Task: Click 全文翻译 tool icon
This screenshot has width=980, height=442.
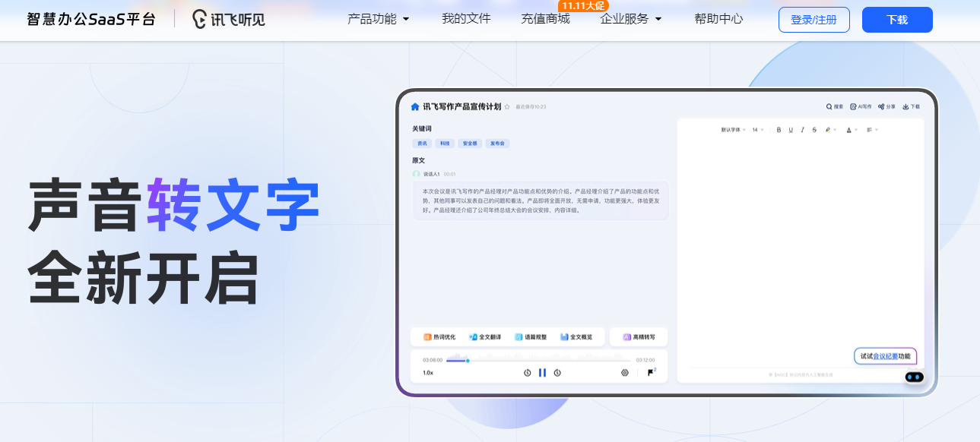Action: [473, 336]
